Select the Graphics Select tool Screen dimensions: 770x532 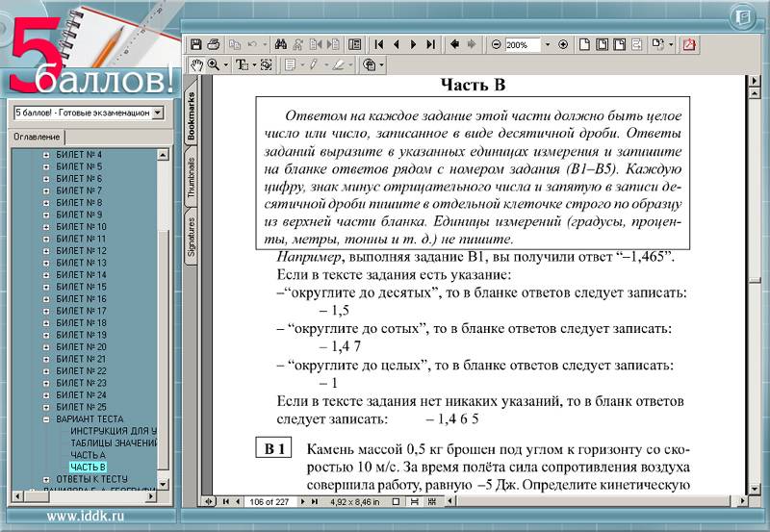pos(267,64)
